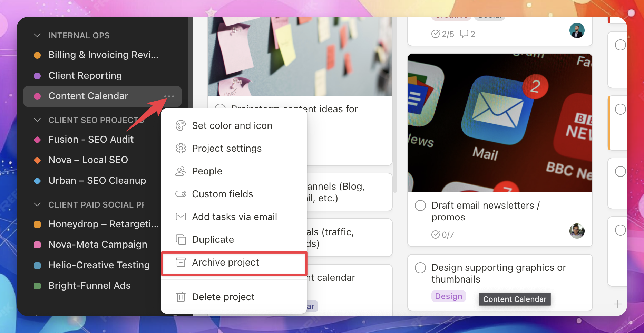Check the task circle on the orange-edged card

point(621,109)
